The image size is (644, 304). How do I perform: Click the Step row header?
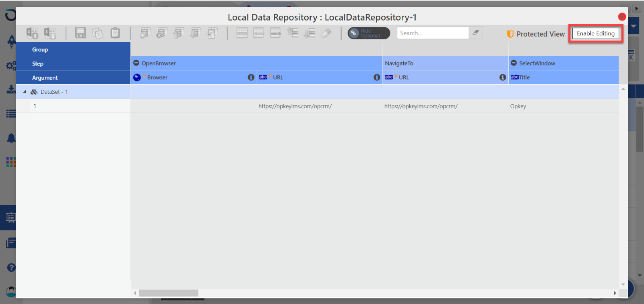(80, 64)
